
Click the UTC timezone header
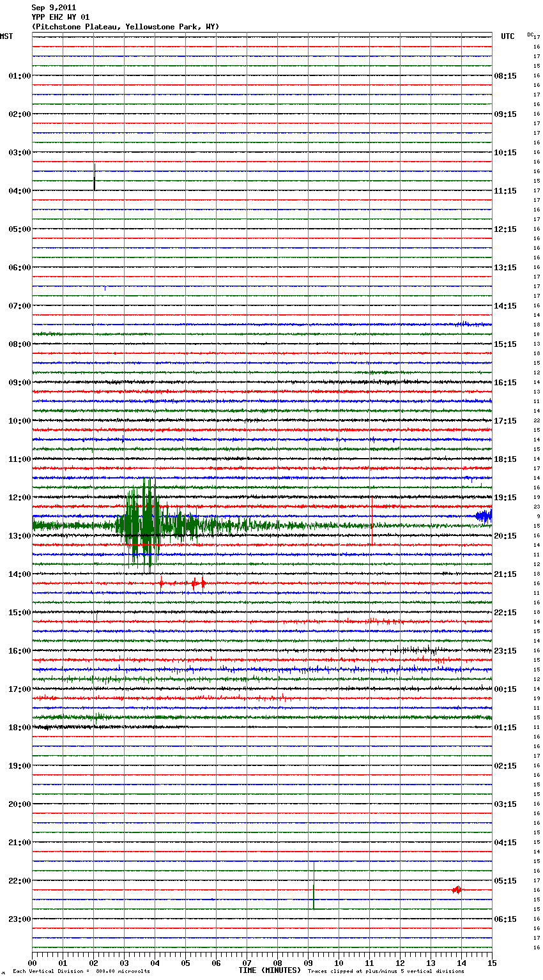tap(508, 36)
